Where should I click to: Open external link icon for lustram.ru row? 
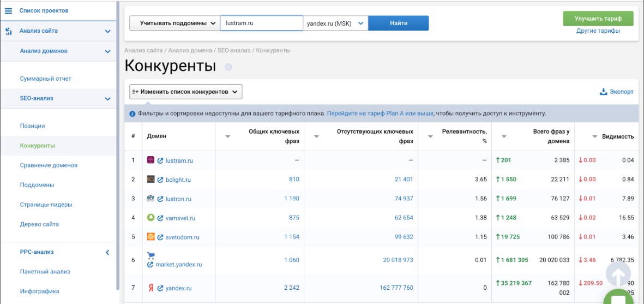[x=160, y=160]
